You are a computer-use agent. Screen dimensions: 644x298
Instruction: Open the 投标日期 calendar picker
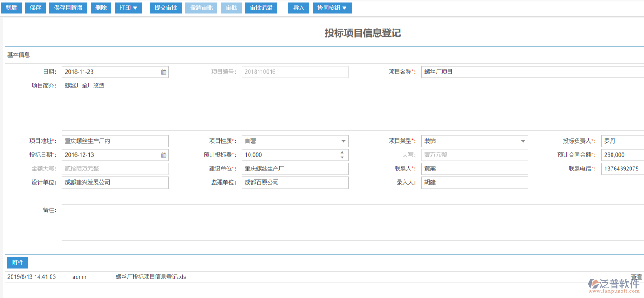pos(163,155)
